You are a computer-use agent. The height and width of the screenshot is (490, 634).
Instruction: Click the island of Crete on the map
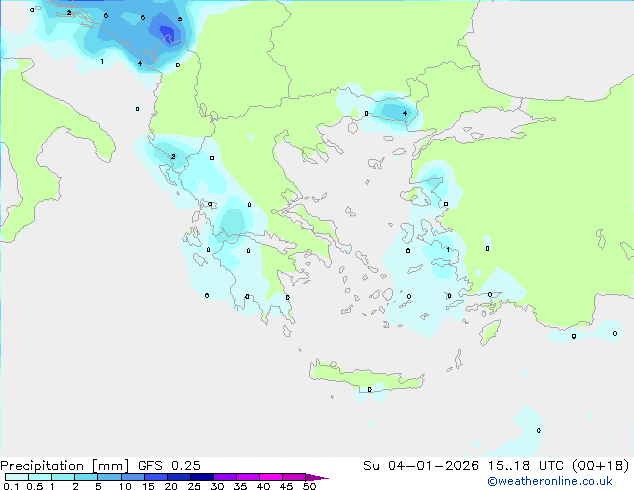tap(370, 378)
